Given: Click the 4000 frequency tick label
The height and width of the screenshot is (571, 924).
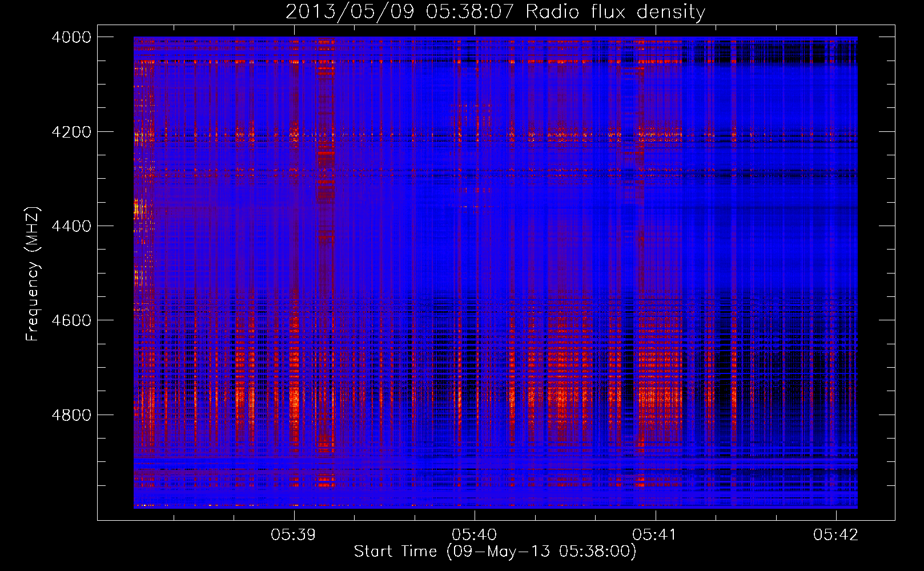Looking at the screenshot, I should (x=71, y=37).
